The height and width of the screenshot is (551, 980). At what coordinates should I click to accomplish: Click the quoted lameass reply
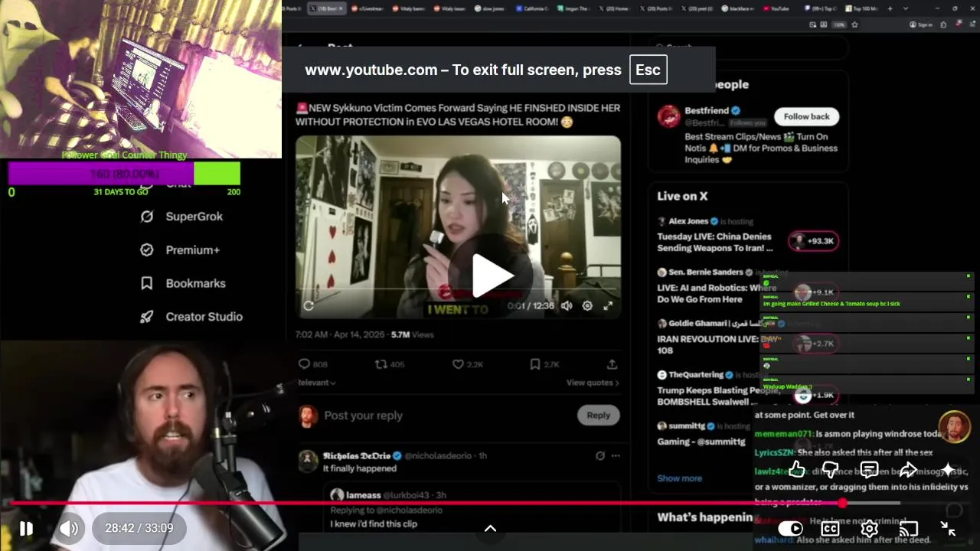click(x=471, y=509)
